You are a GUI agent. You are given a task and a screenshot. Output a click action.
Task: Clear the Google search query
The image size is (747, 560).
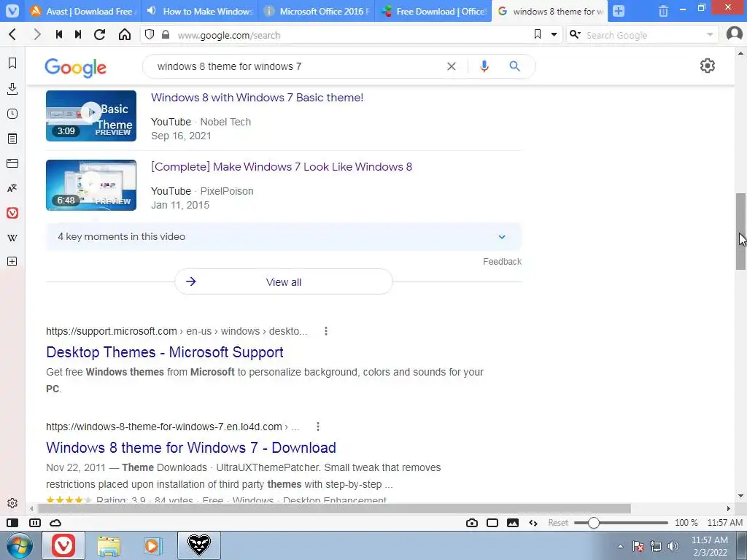[451, 66]
